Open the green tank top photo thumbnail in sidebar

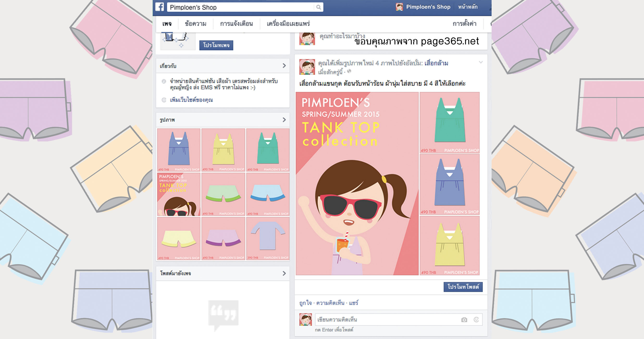coord(268,150)
